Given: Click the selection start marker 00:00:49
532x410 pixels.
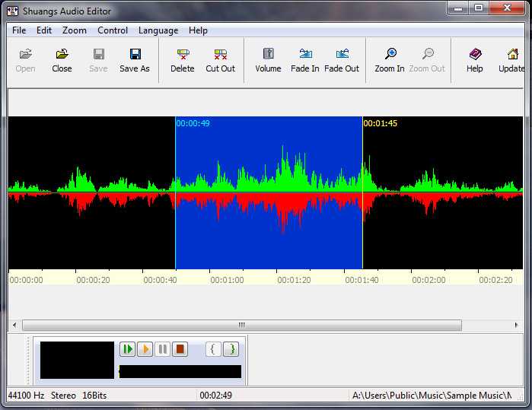Looking at the screenshot, I should pyautogui.click(x=193, y=123).
